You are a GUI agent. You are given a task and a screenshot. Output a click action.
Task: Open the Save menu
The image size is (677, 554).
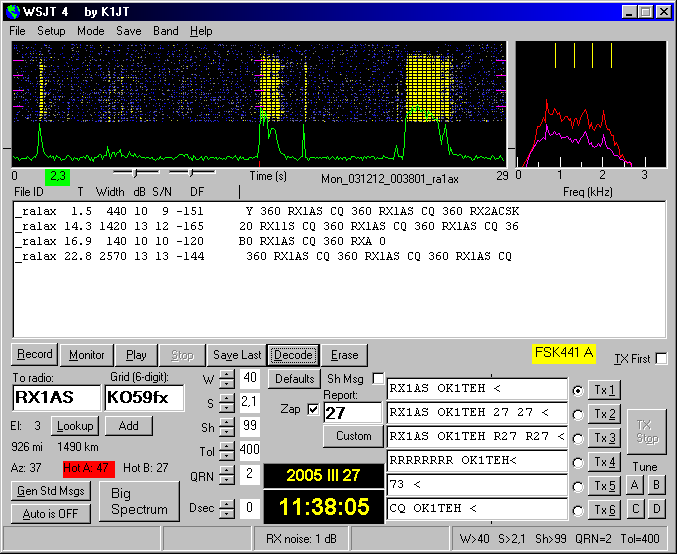(129, 31)
